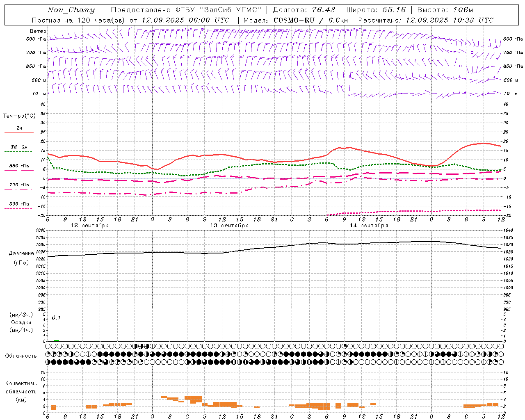
Task: Click the Облачность cloud cover row label
Action: point(21,356)
